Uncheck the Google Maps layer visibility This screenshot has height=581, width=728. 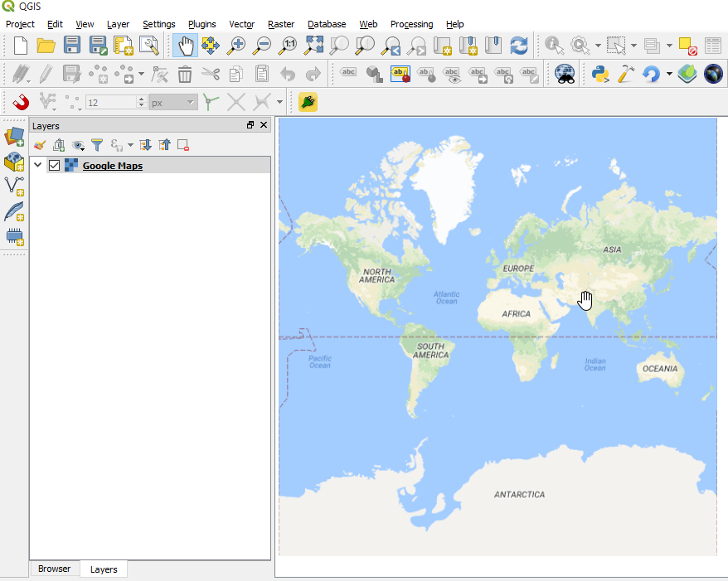(54, 165)
